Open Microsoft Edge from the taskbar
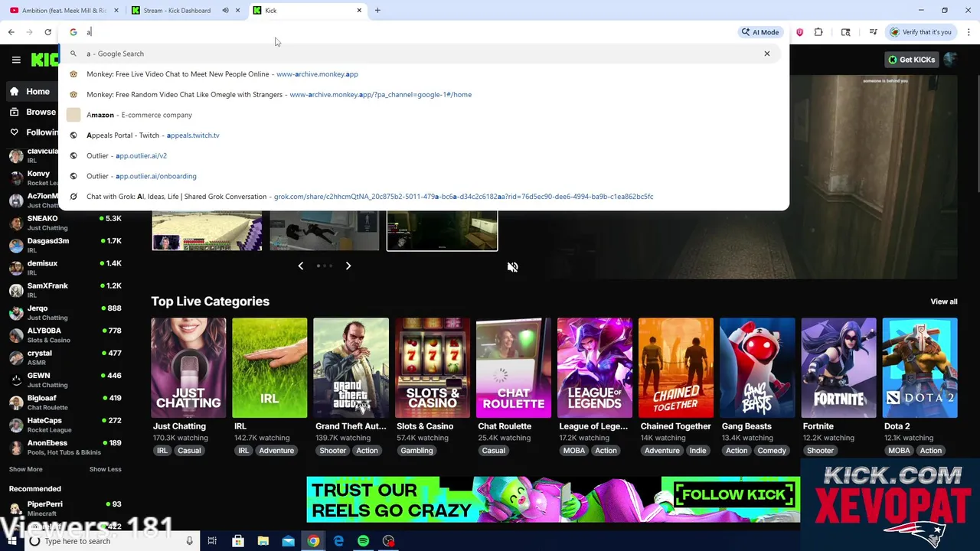This screenshot has height=551, width=980. coord(338,541)
